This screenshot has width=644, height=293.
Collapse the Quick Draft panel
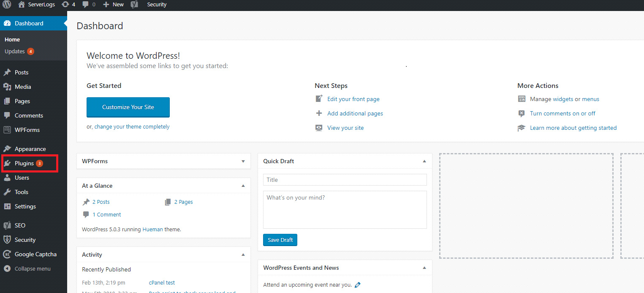424,161
